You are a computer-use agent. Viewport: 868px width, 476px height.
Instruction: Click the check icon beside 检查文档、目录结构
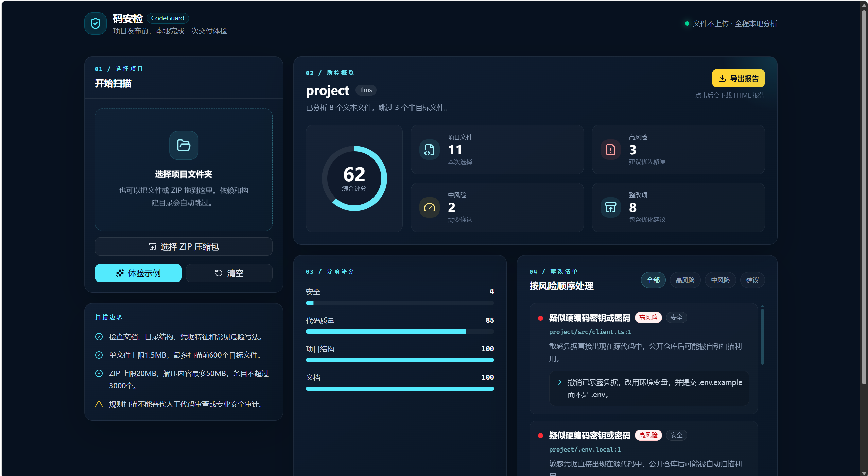(x=99, y=337)
